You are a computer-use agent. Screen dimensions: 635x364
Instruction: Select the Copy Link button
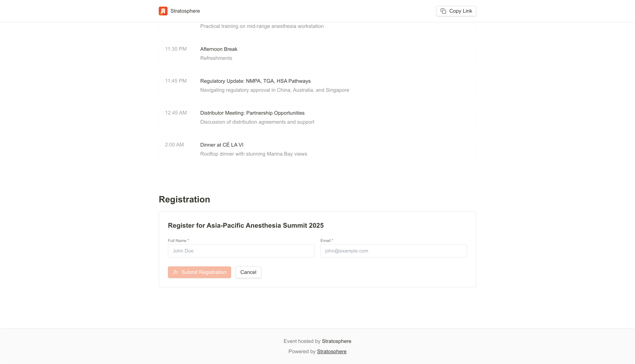(456, 11)
